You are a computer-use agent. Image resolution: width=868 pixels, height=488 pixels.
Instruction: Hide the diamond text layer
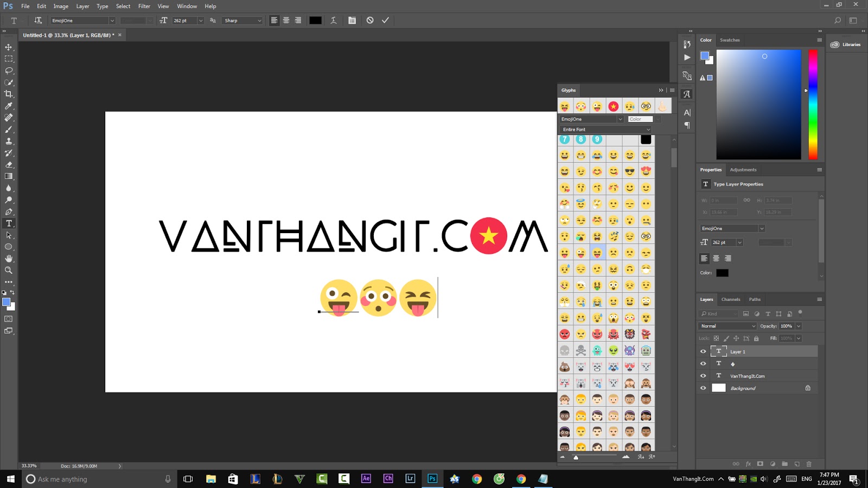point(703,363)
